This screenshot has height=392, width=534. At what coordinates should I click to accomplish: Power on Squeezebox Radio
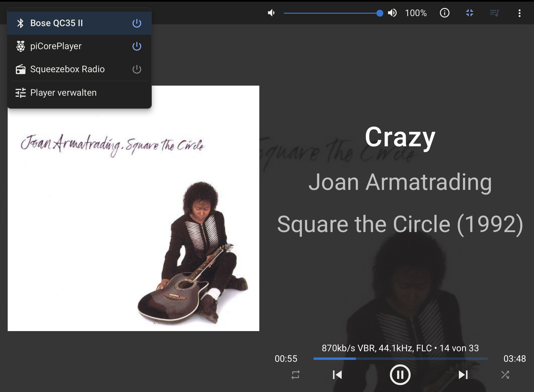pyautogui.click(x=137, y=69)
